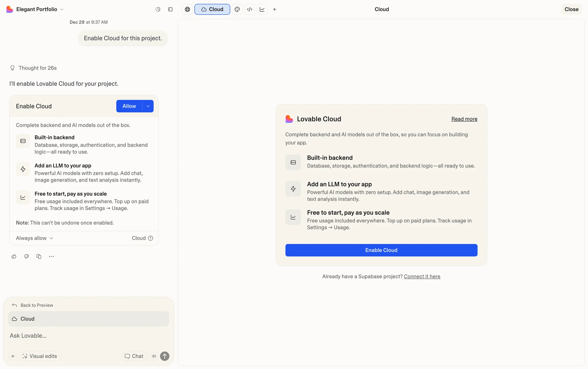Open the version history clock icon

click(158, 9)
